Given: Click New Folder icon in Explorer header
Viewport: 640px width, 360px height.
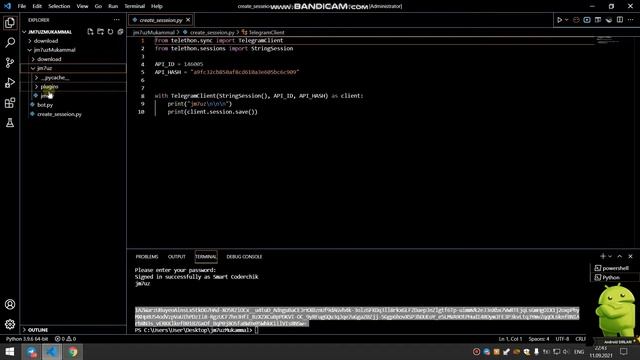Looking at the screenshot, I should click(x=100, y=32).
